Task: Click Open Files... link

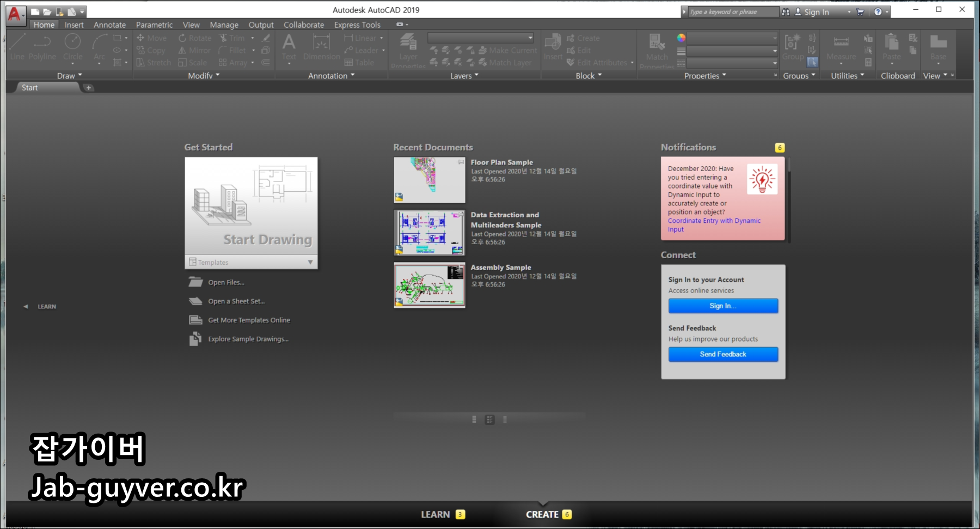Action: coord(226,282)
